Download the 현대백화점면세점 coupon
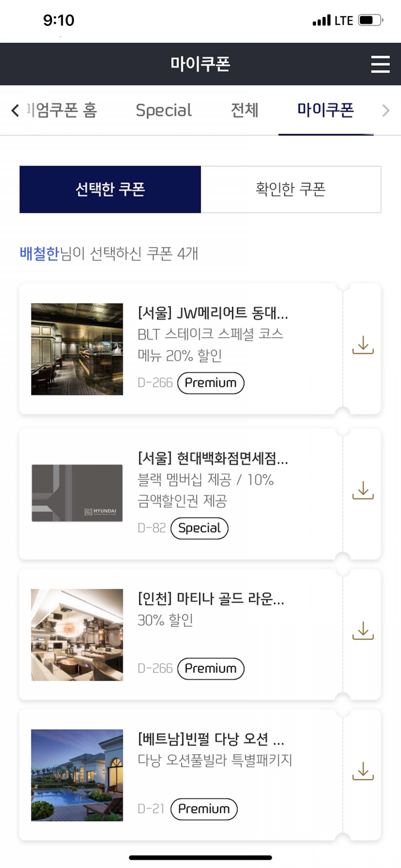 (363, 489)
